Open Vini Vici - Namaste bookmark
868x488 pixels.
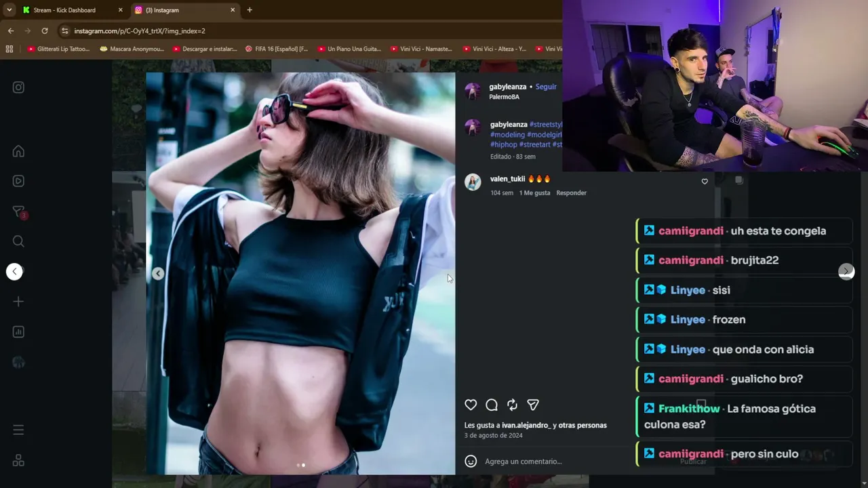coord(421,49)
